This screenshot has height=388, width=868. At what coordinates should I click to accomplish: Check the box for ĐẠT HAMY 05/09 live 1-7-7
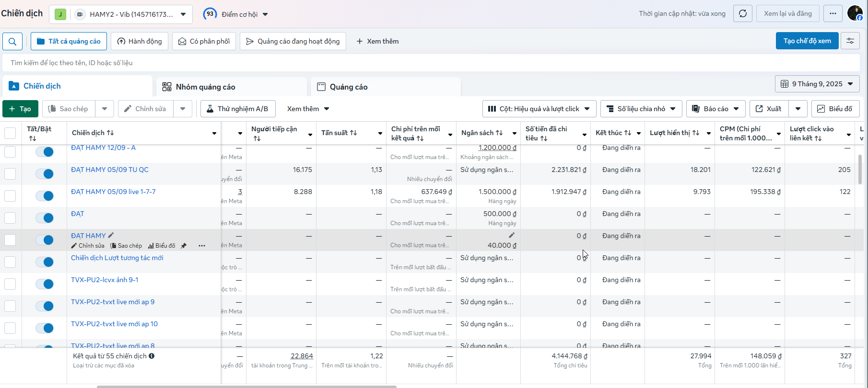click(10, 195)
